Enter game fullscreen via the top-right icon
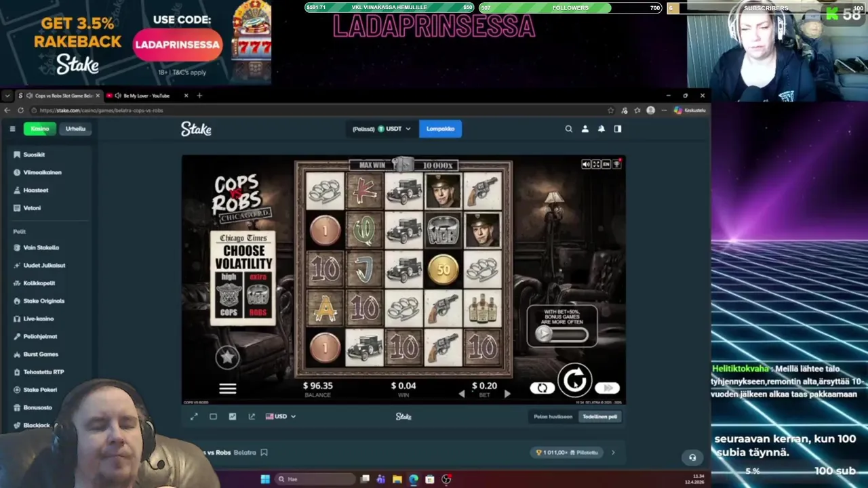This screenshot has height=488, width=868. click(x=596, y=164)
